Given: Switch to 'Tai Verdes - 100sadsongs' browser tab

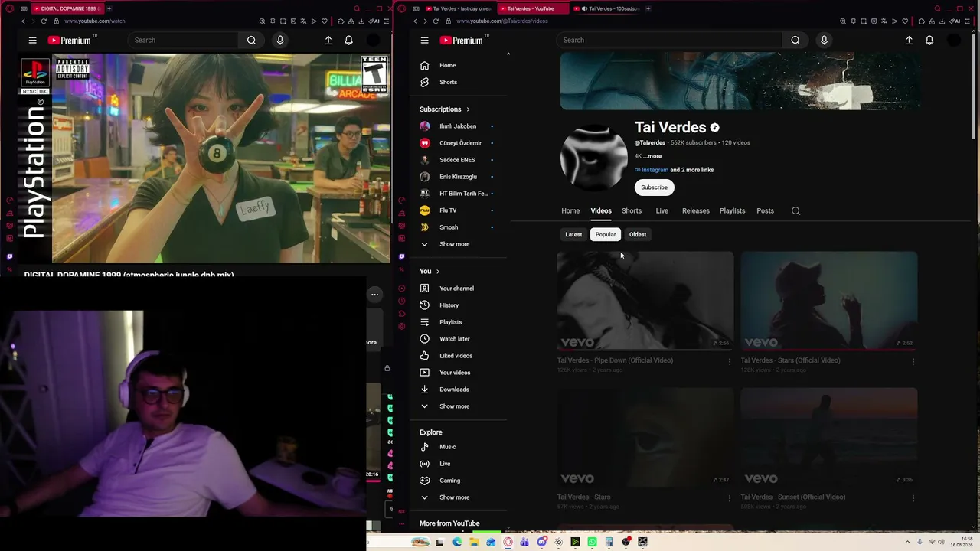Looking at the screenshot, I should point(609,8).
